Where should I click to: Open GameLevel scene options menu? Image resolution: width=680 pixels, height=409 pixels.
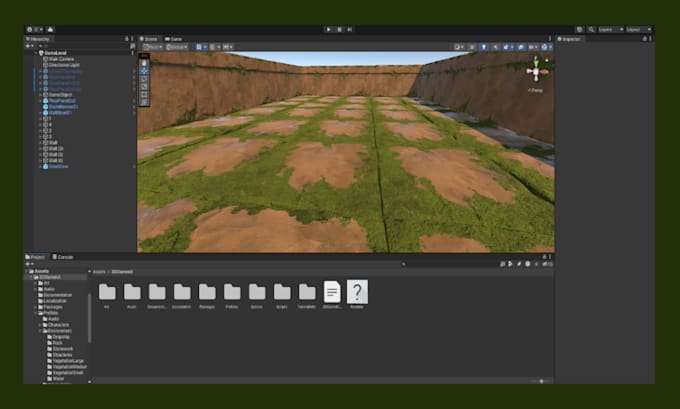[132, 53]
